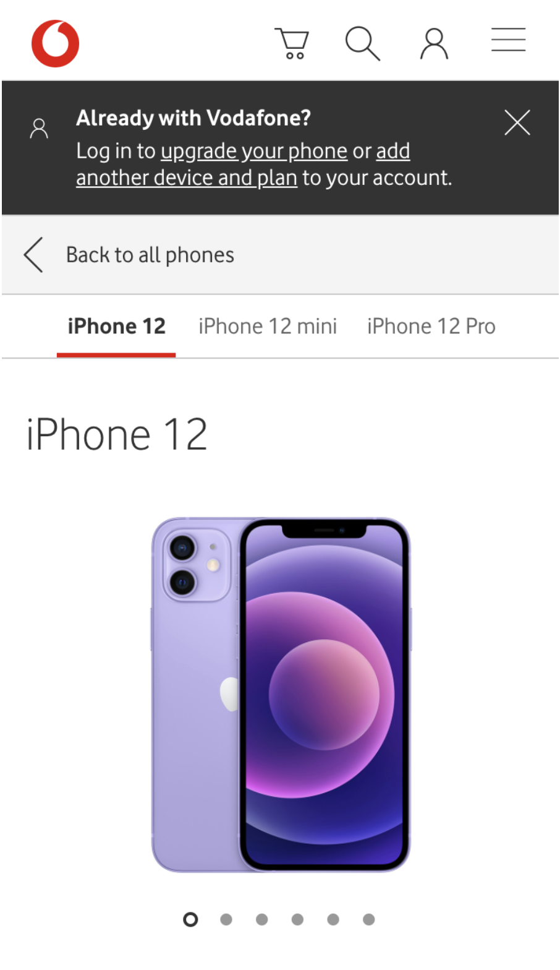Select the last carousel dot
The width and height of the screenshot is (560, 970).
coord(369,919)
